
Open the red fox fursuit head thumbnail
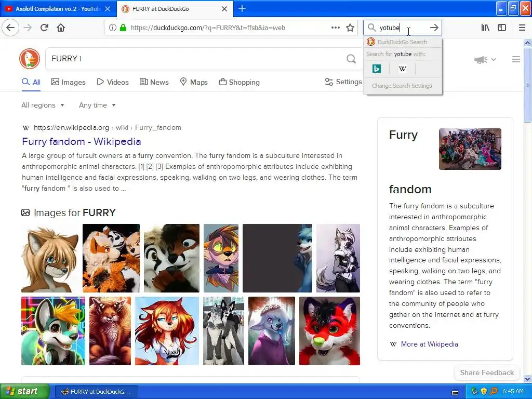coord(329,331)
